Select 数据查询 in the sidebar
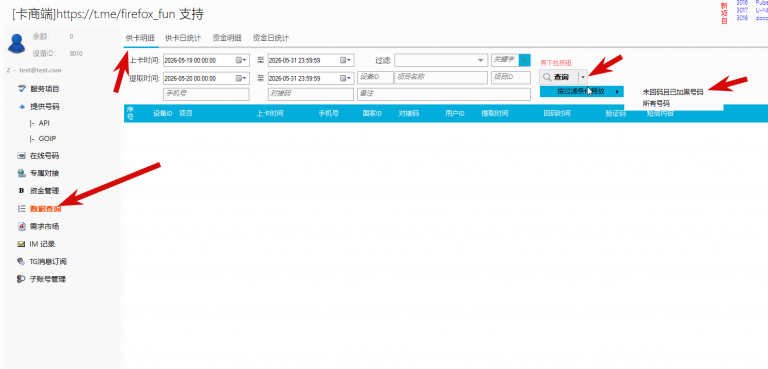The height and width of the screenshot is (369, 768). coord(46,209)
